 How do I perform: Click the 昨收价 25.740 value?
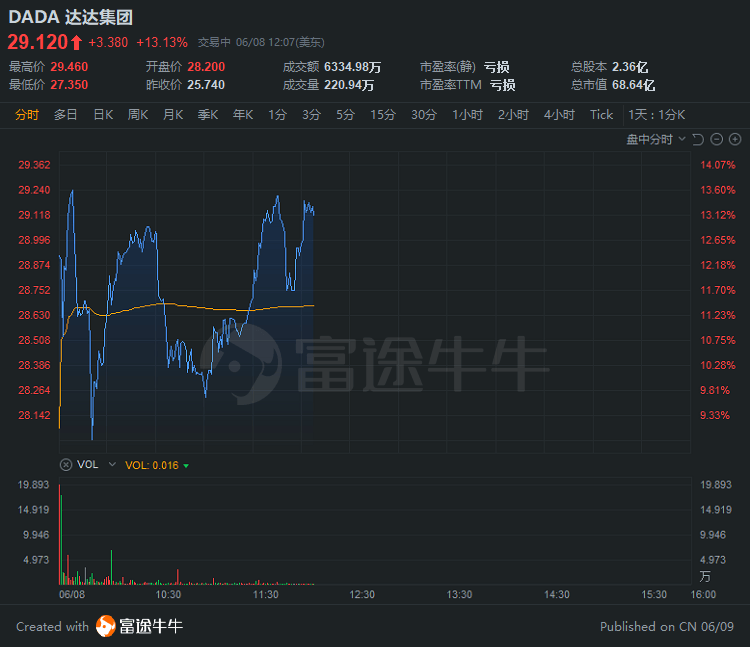[x=206, y=85]
